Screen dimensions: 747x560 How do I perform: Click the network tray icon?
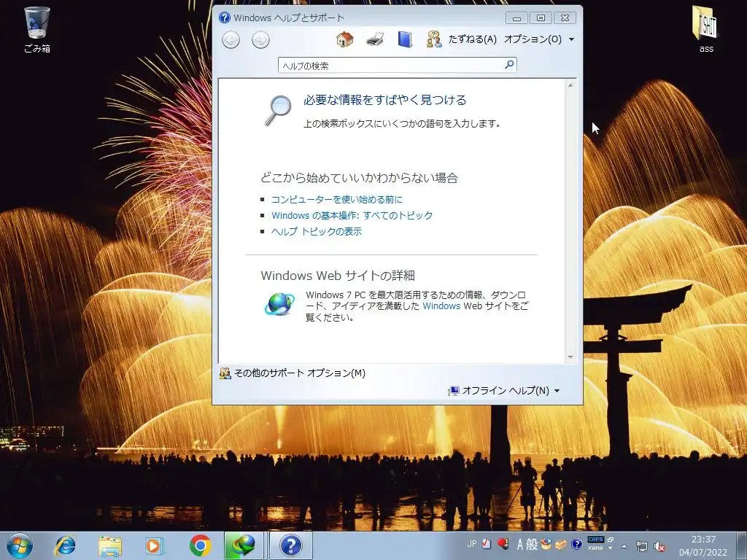642,546
